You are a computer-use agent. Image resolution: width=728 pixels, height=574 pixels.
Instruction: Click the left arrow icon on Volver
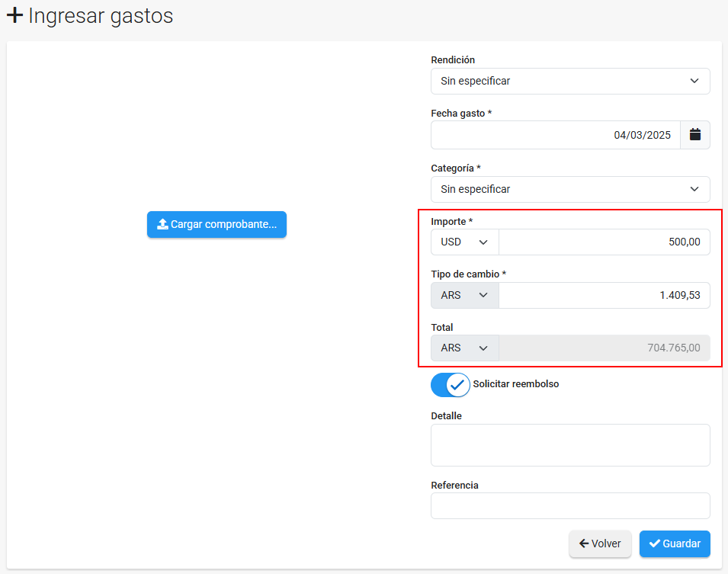[584, 544]
